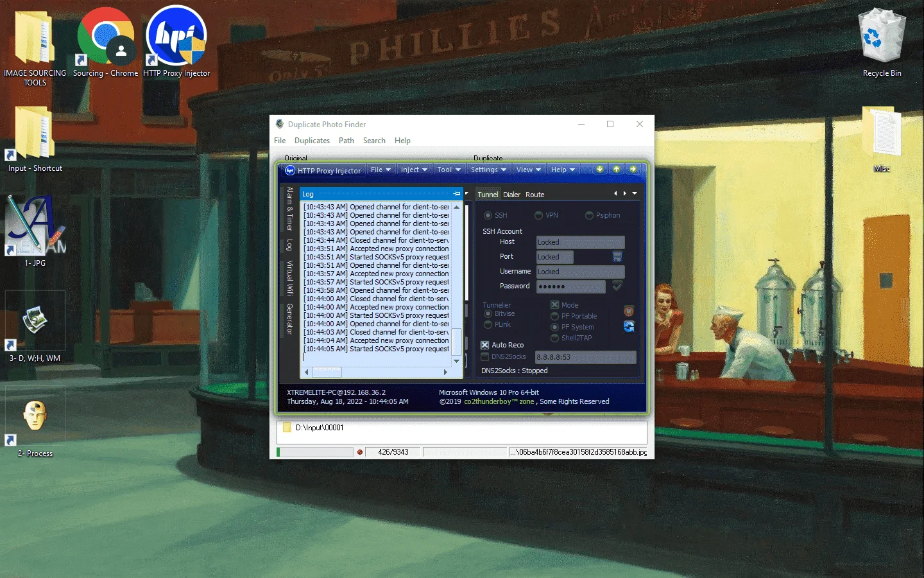Click the Duplicate Photo Finder progress bar
Viewport: 924px width, 578px height.
click(x=315, y=452)
